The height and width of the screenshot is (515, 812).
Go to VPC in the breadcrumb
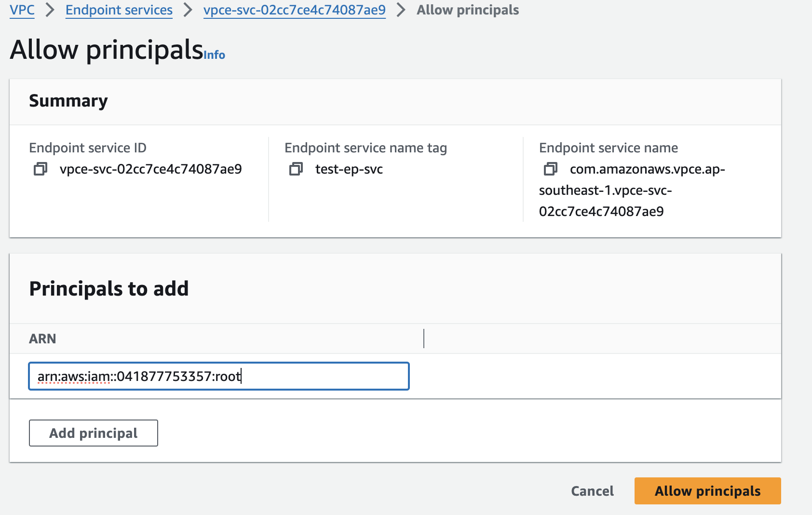point(22,10)
